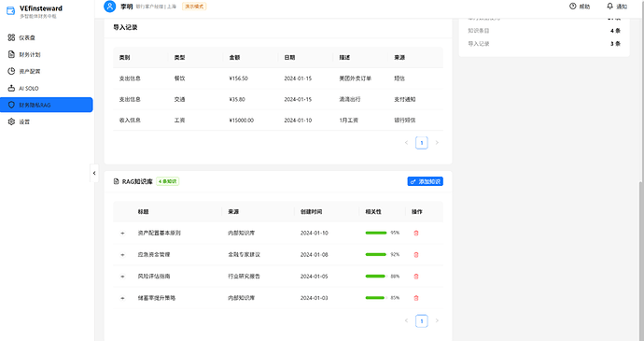Viewport: 644px width, 341px height.
Task: Expand the 应急资金管理 row
Action: [x=122, y=255]
